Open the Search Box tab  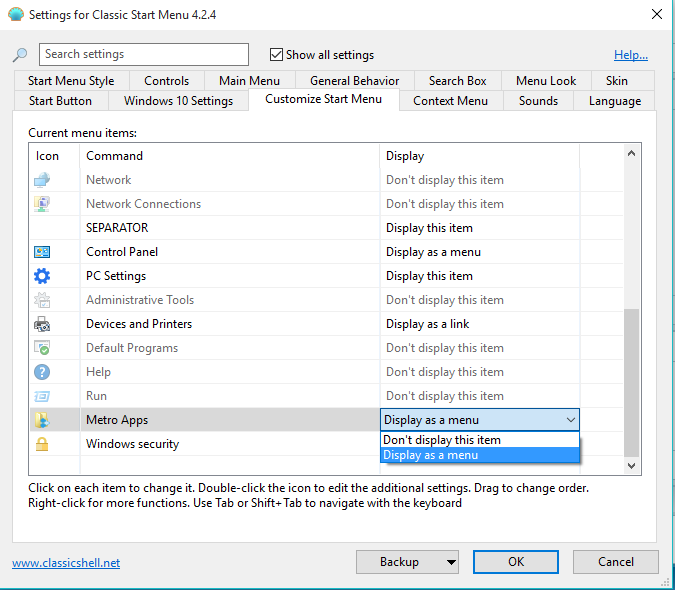pos(457,81)
